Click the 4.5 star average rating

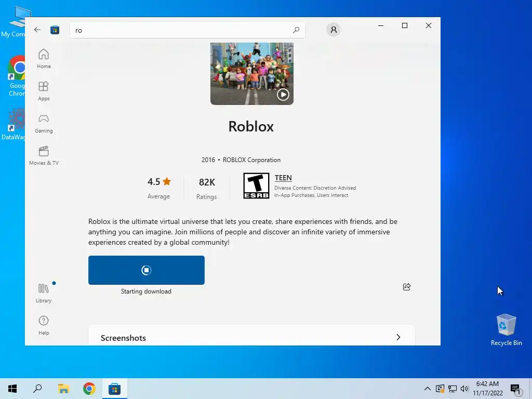[159, 187]
